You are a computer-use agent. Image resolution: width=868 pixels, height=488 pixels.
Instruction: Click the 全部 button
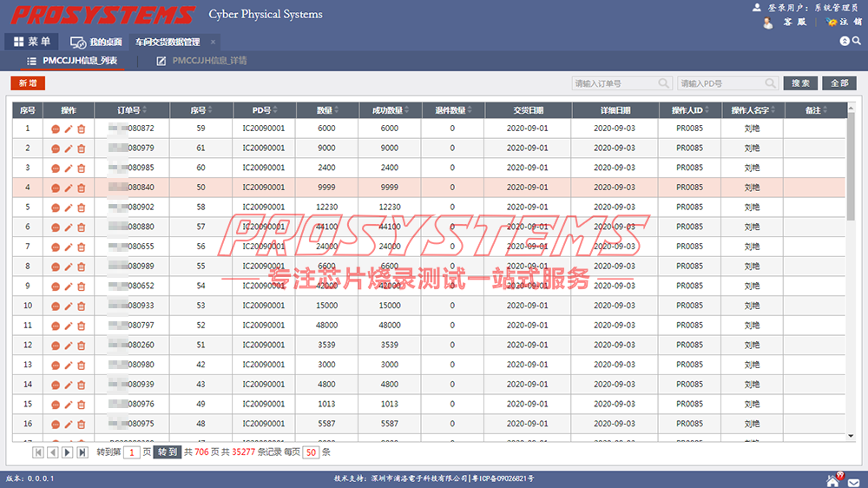pyautogui.click(x=839, y=83)
